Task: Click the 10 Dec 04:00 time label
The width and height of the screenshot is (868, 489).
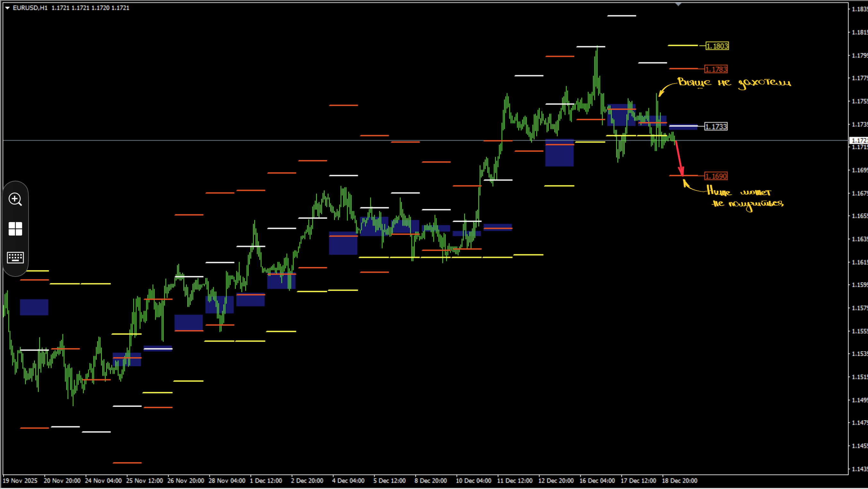Action: click(x=473, y=481)
